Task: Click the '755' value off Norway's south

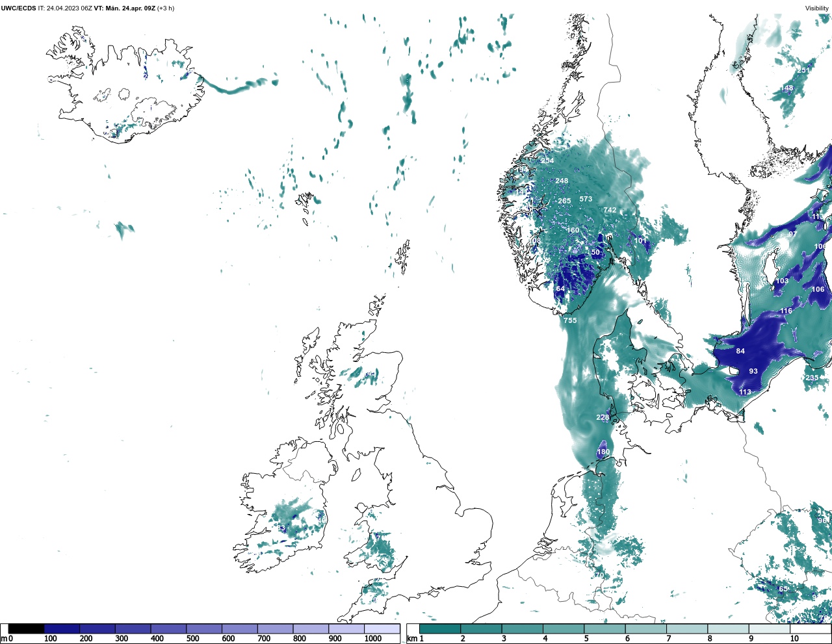Action: pos(570,320)
